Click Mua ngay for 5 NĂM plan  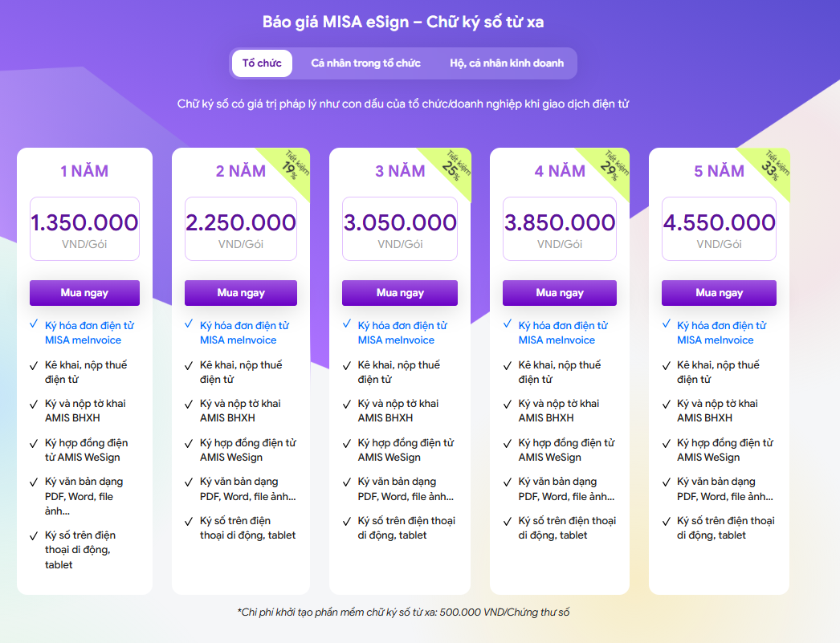tap(719, 293)
